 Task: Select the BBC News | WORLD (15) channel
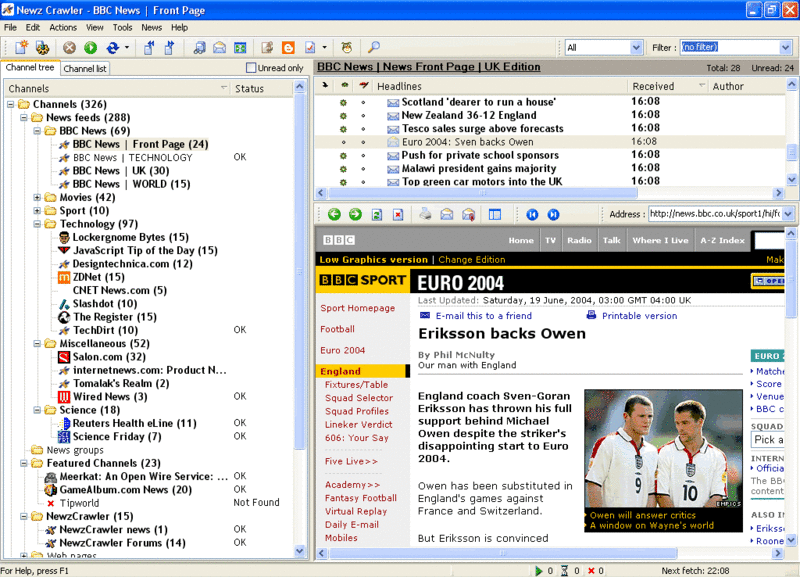131,184
